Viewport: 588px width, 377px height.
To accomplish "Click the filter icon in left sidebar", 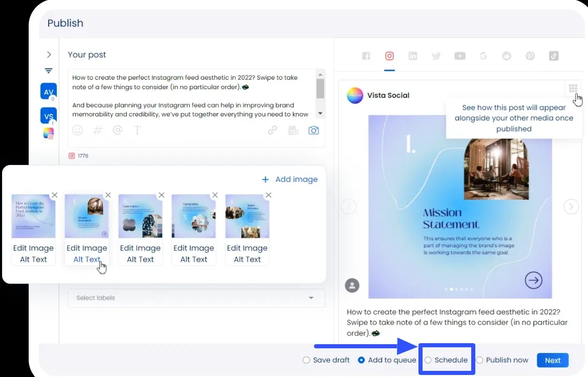I will pyautogui.click(x=49, y=71).
